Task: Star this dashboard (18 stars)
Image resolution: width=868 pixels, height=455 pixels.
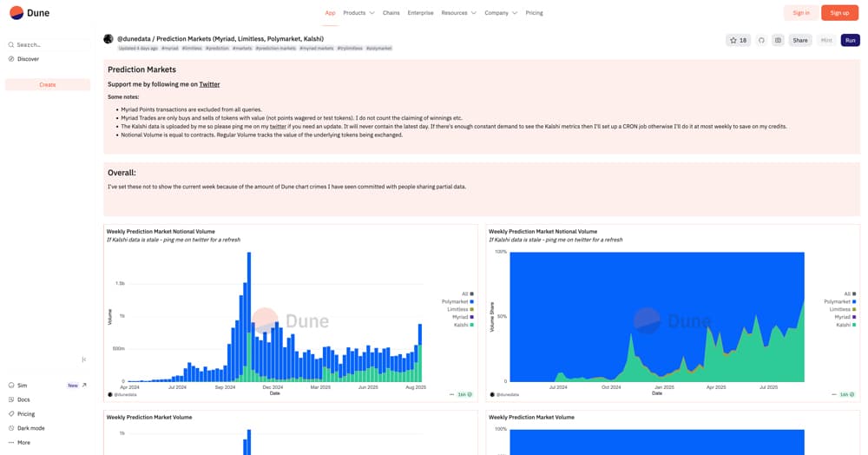Action: (738, 41)
